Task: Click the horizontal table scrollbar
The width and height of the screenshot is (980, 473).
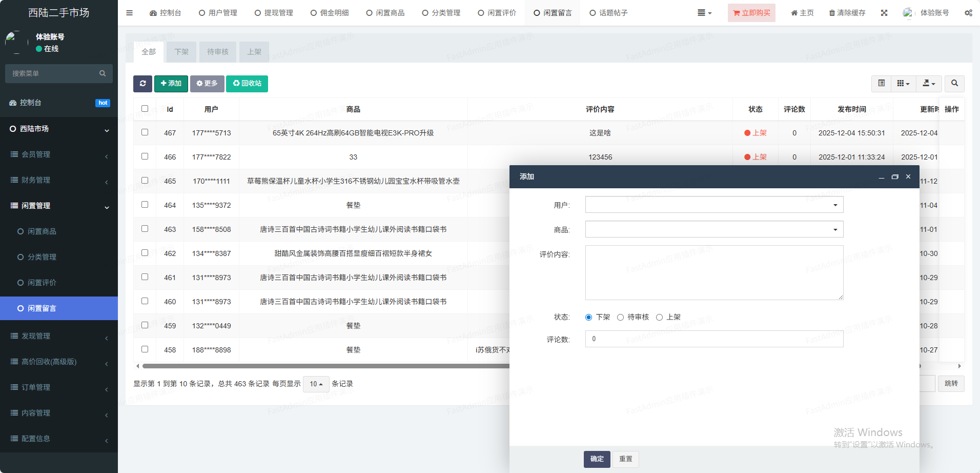Action: (323, 366)
